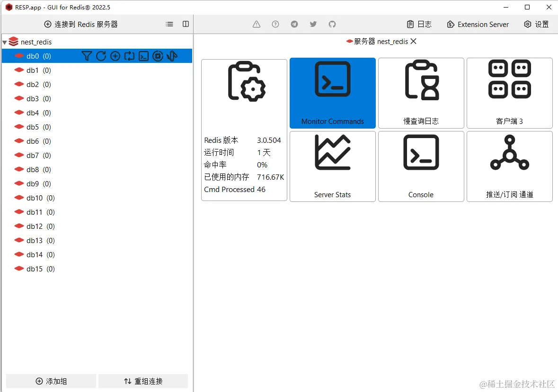Open the Twitter icon link
Screen dimensions: 558x392
(313, 24)
